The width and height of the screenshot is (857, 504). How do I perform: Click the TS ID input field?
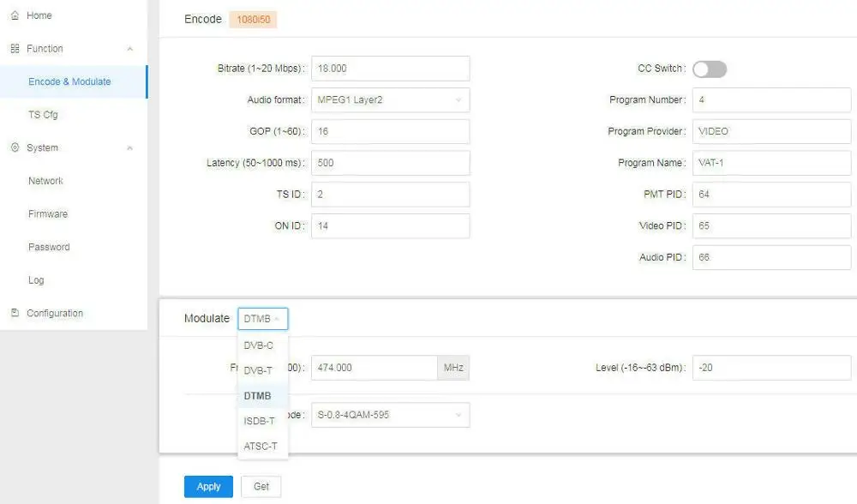pos(390,195)
